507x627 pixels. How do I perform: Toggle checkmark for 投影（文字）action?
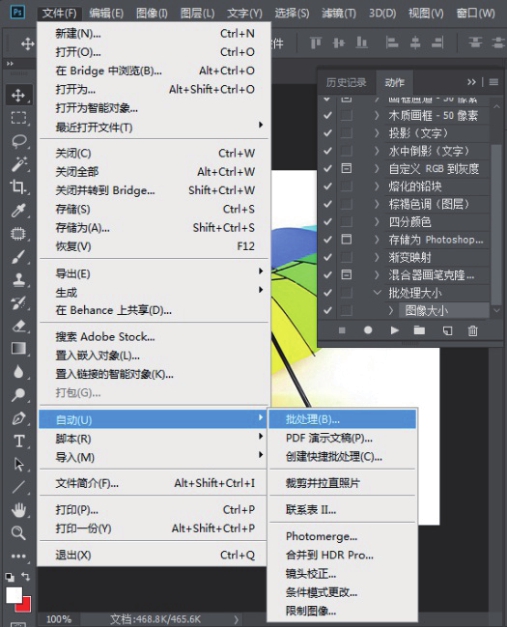(327, 133)
